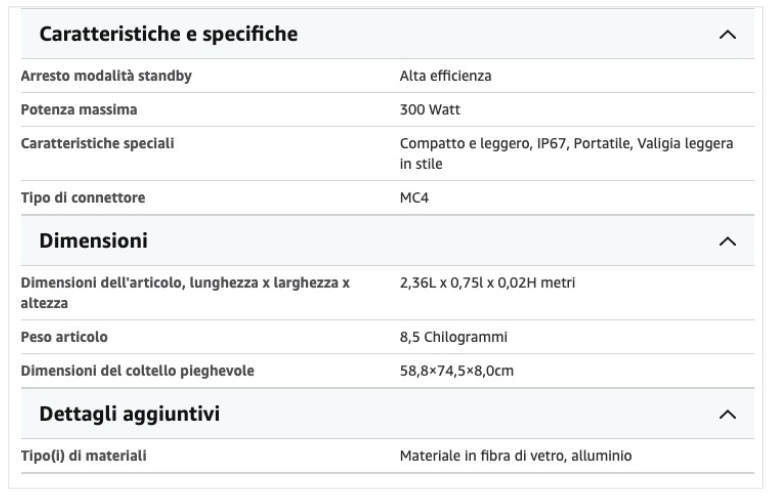
Task: Select the Arresto modalità standby label
Action: click(x=106, y=76)
